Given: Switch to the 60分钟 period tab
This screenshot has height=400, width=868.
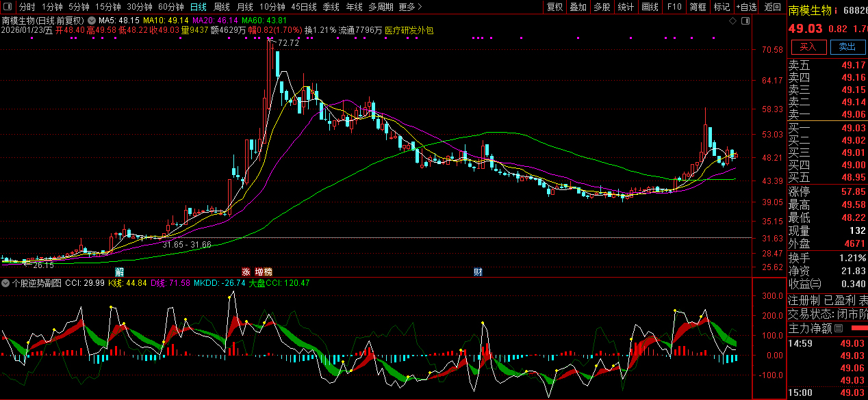Looking at the screenshot, I should coord(170,8).
